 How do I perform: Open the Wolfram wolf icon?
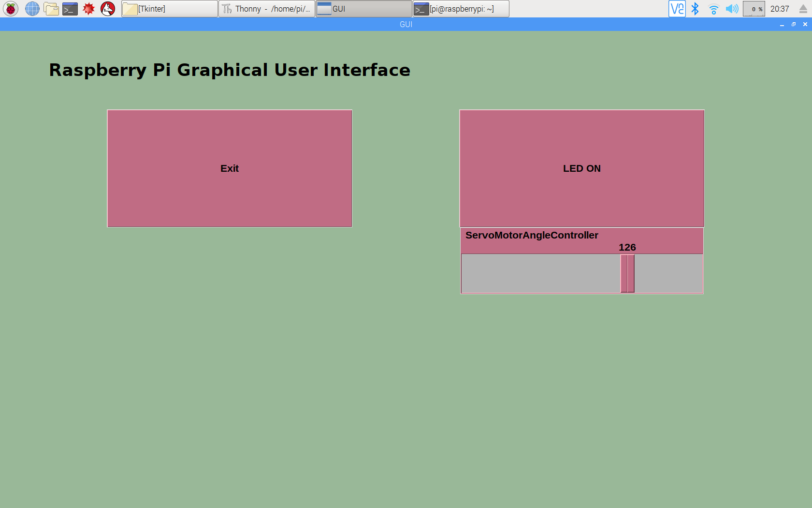point(108,9)
